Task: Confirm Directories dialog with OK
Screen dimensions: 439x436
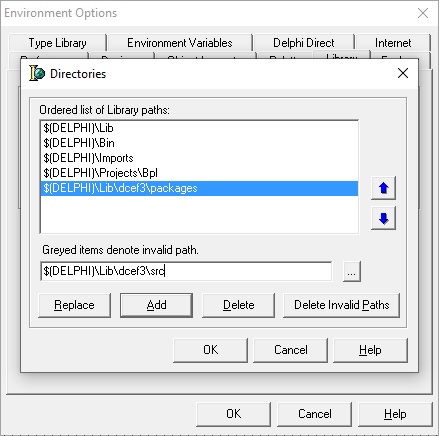Action: (210, 350)
